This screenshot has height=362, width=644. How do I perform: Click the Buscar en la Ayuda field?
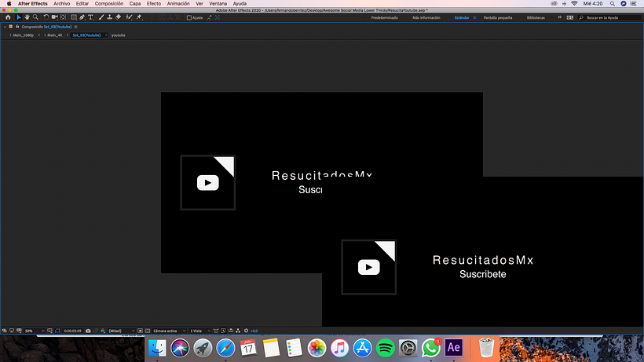pyautogui.click(x=609, y=17)
